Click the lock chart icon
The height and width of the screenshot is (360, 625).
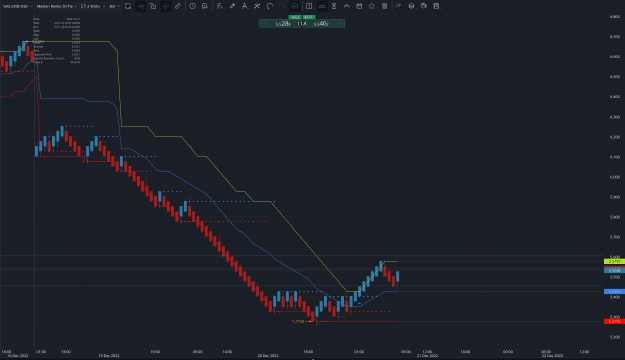point(153,6)
